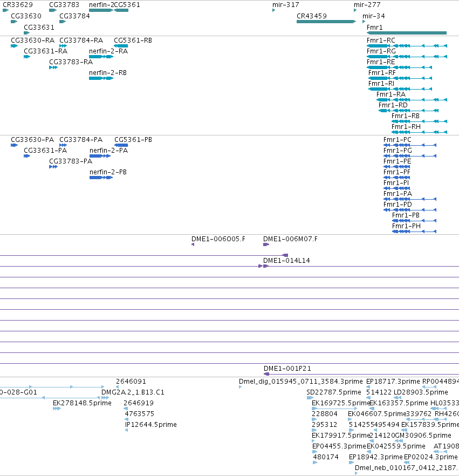Click the Fmr1-RF transcript label
459x476 pixels.
point(382,73)
